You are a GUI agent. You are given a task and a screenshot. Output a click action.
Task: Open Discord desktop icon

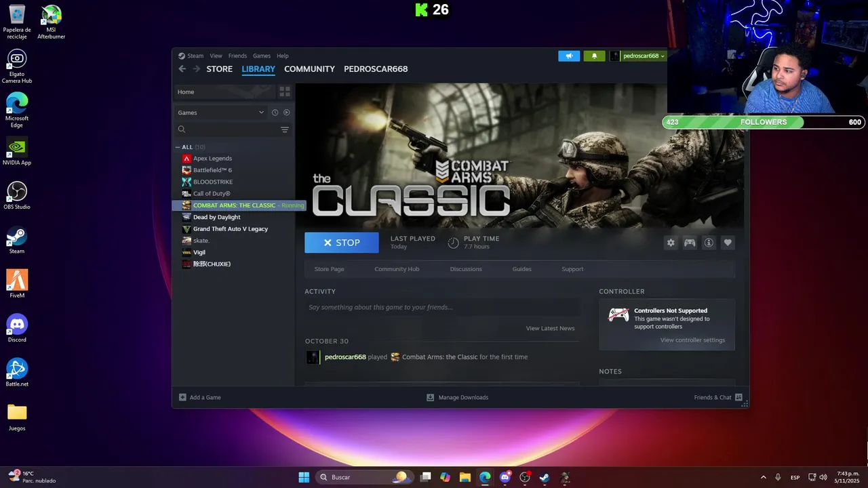click(17, 328)
